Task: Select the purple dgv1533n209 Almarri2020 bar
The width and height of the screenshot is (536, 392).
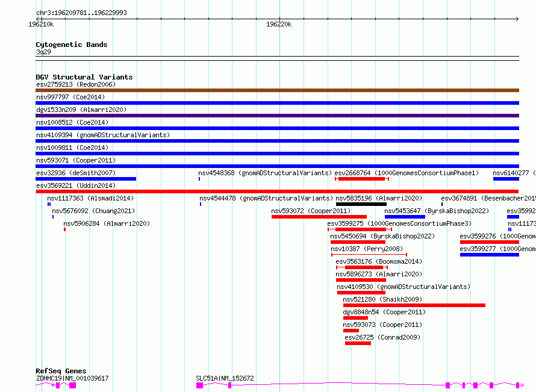Action: (x=277, y=116)
